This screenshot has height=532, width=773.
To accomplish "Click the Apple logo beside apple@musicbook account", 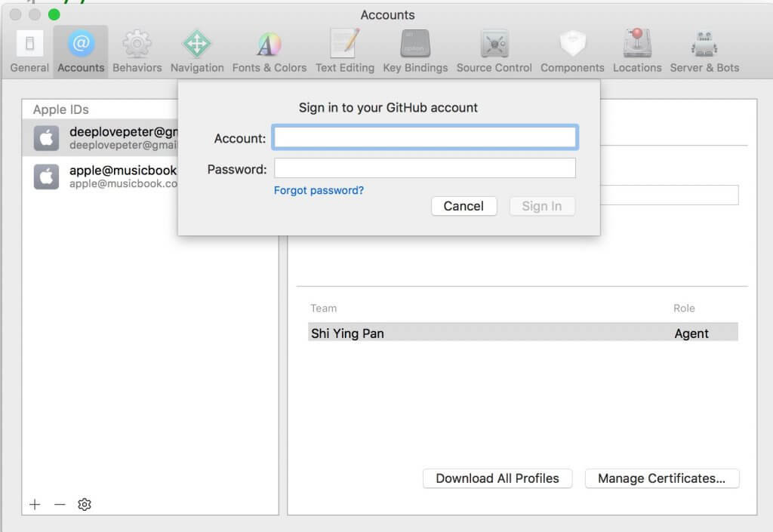I will [x=46, y=177].
